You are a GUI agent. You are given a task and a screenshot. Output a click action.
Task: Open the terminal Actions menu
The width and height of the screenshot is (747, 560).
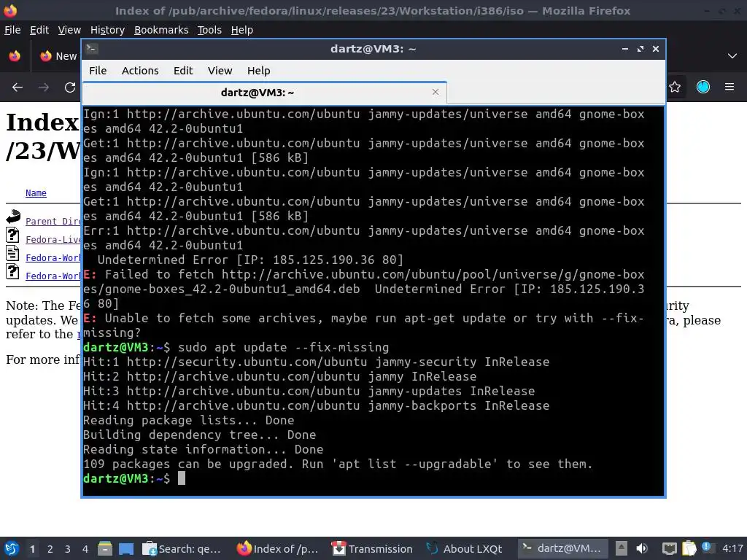[x=140, y=71]
